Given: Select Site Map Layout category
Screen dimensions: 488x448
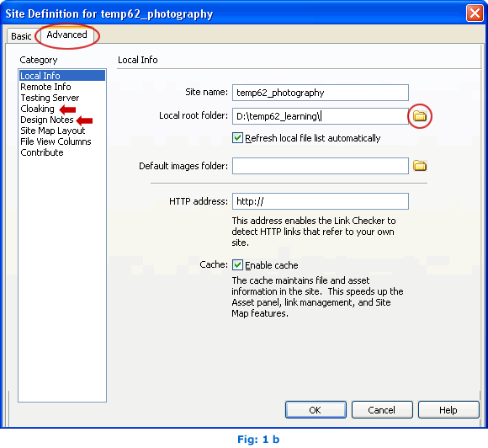Looking at the screenshot, I should pyautogui.click(x=53, y=131).
